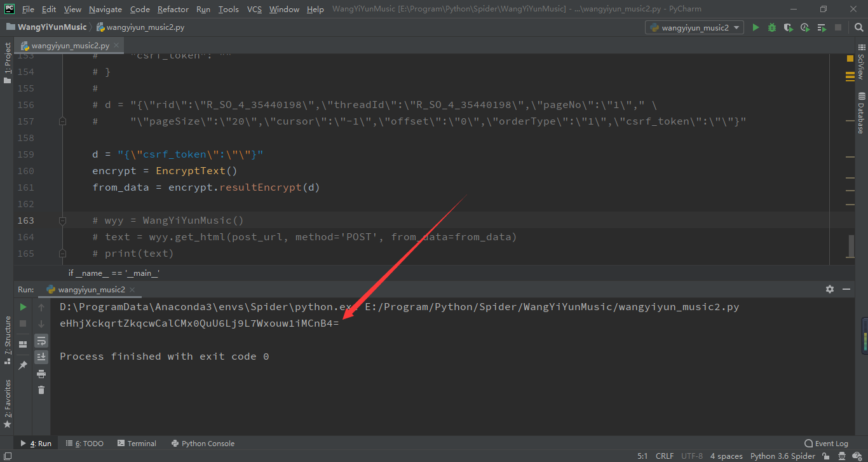Switch interpreter Python 3.6 Spider
Screen dimensions: 868x462
[x=783, y=456]
